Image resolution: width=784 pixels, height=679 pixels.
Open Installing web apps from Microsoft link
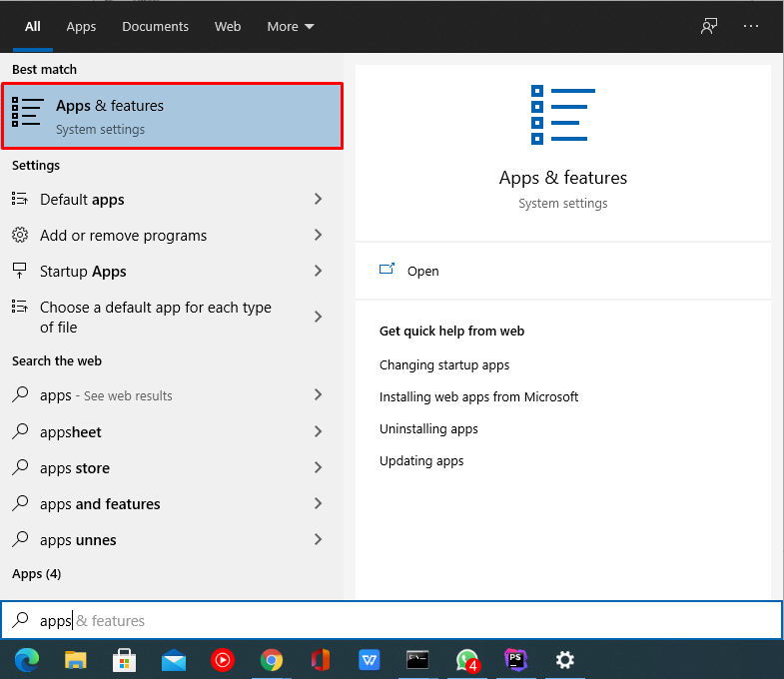[x=478, y=397]
